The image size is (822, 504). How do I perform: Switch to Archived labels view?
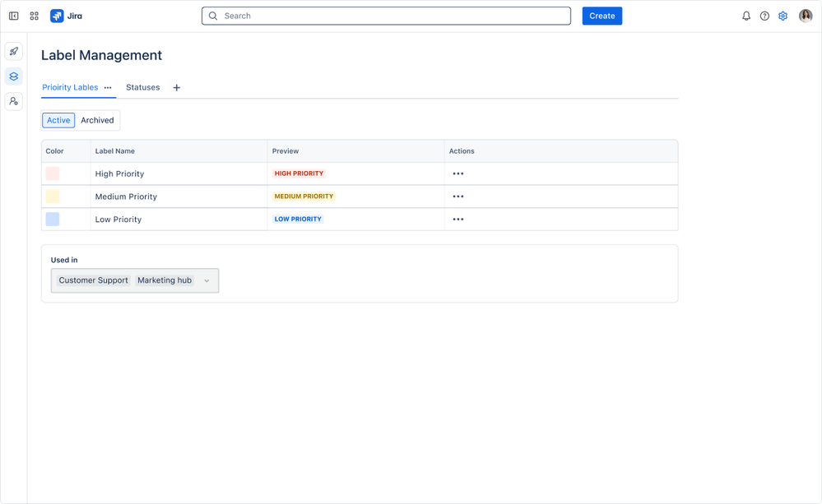tap(97, 120)
